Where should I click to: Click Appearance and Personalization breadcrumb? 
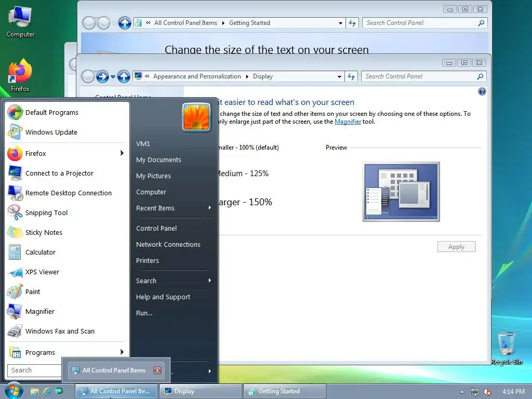pyautogui.click(x=197, y=77)
